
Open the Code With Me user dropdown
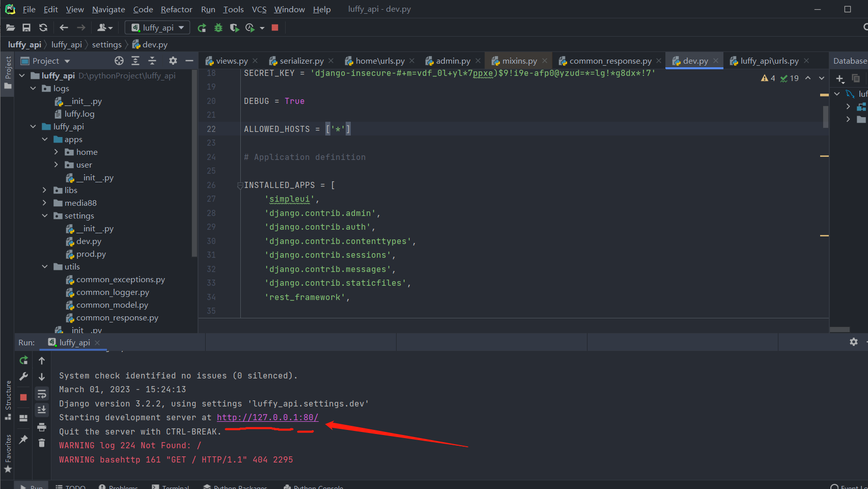tap(105, 28)
